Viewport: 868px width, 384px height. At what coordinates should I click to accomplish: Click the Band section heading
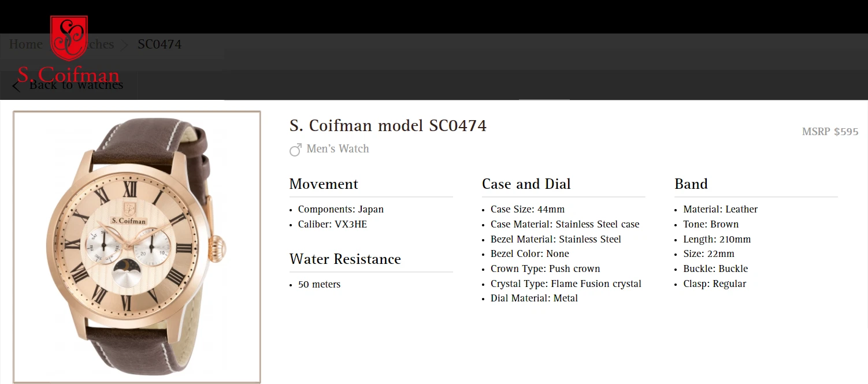click(x=691, y=184)
